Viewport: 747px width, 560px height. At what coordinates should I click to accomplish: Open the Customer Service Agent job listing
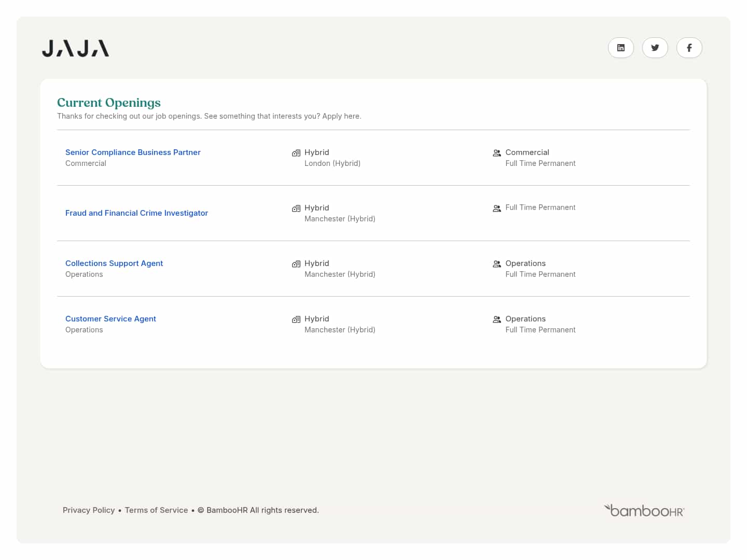[110, 318]
